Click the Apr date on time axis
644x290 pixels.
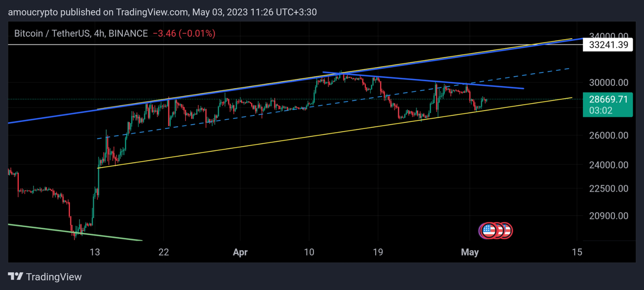240,252
